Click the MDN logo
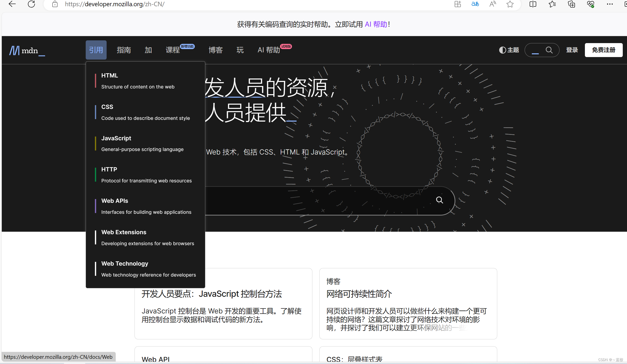The width and height of the screenshot is (627, 364). pyautogui.click(x=27, y=51)
